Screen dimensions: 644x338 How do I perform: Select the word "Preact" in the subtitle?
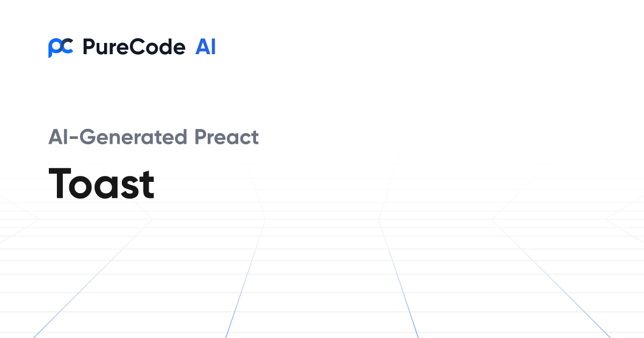[x=226, y=137]
